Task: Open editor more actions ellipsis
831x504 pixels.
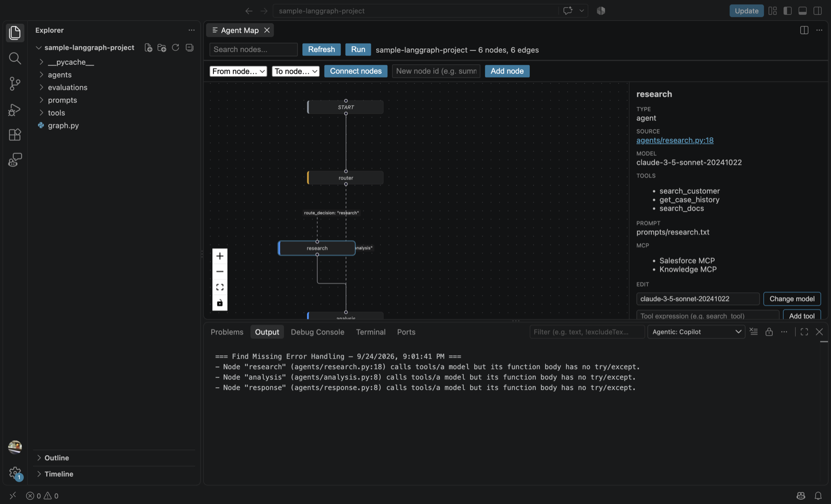Action: (x=819, y=30)
